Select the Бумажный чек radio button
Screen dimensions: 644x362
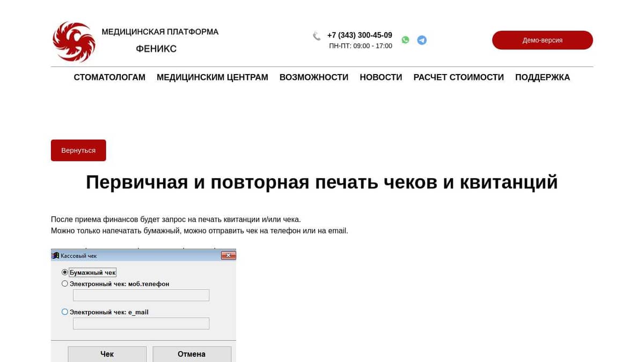[64, 272]
